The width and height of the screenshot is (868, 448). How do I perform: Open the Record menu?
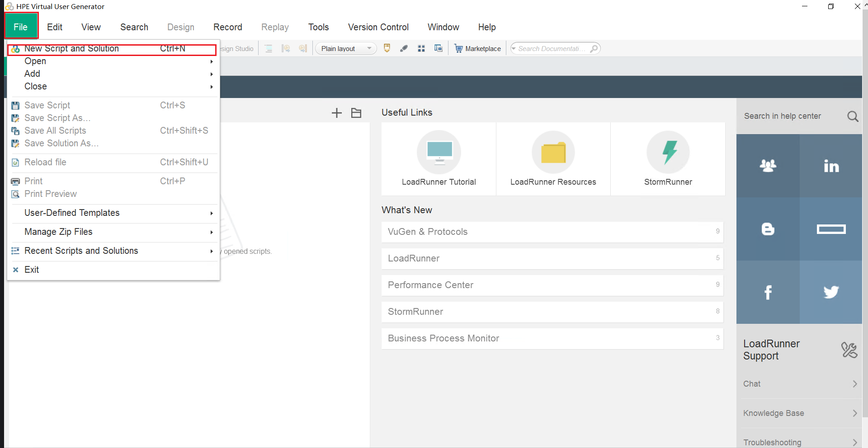pyautogui.click(x=228, y=27)
